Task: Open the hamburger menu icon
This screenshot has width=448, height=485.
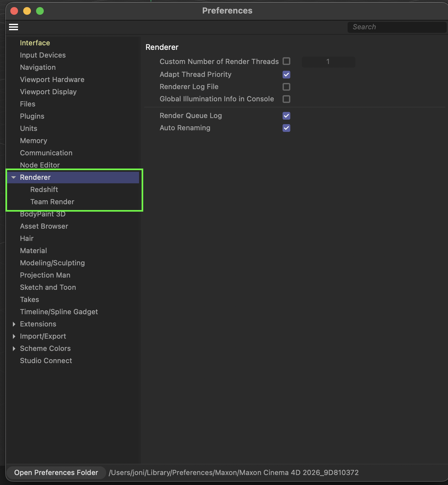Action: pos(14,27)
